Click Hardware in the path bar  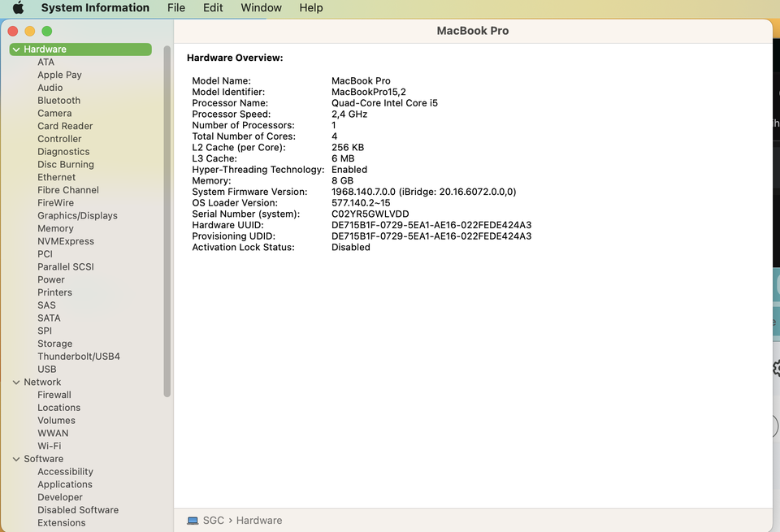[259, 521]
